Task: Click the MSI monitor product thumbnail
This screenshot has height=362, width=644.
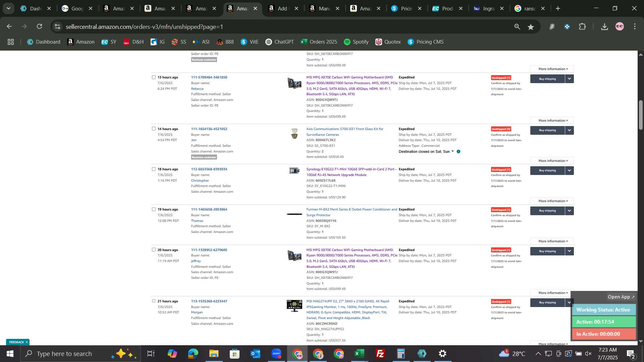Action: pos(294,306)
